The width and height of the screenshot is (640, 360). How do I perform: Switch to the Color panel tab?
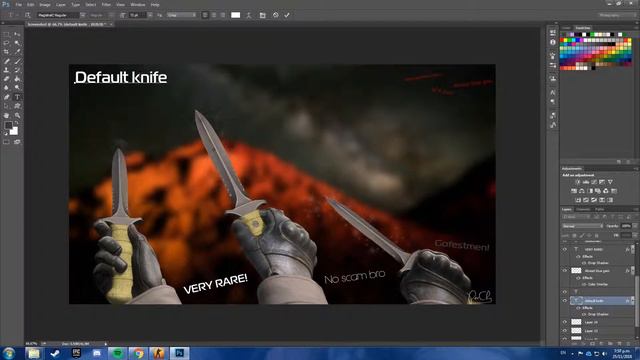click(x=566, y=28)
